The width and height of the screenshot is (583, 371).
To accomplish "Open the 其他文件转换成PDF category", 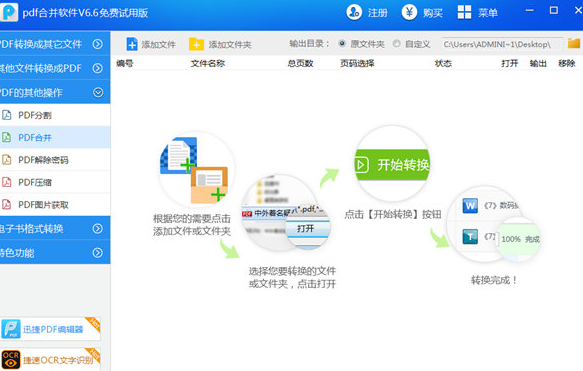I will point(55,68).
